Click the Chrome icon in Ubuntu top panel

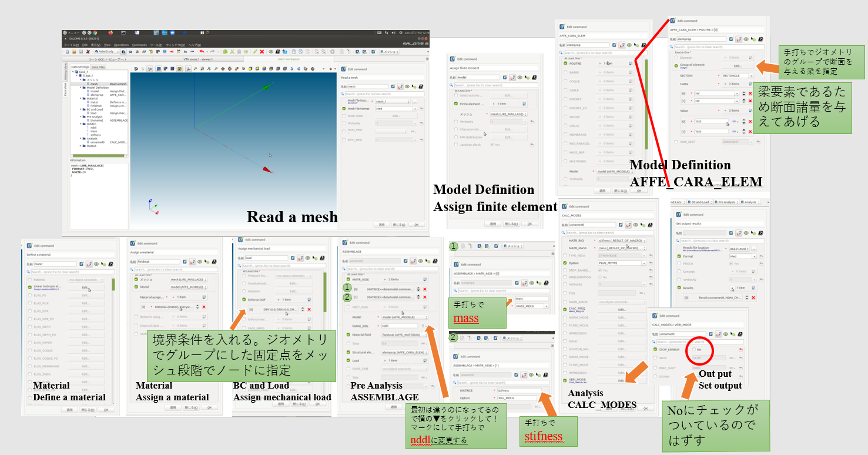pyautogui.click(x=95, y=33)
